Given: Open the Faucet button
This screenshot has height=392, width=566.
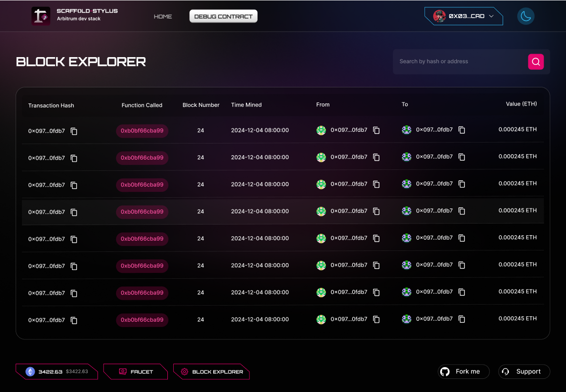Looking at the screenshot, I should [136, 371].
